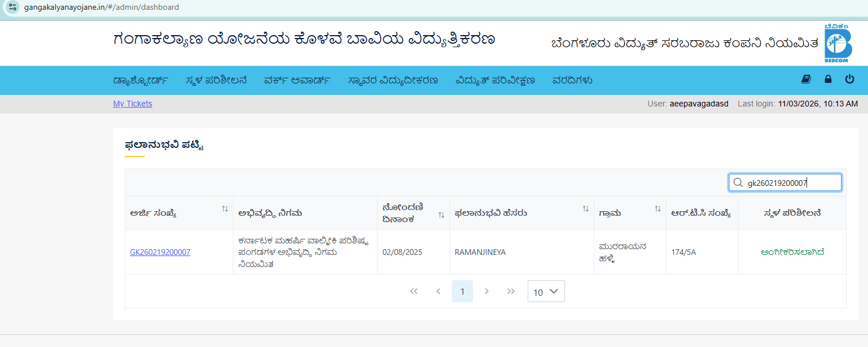Open ಸ್ಥಳ ಪರಿಶೀಲನೆ menu item in navbar

(x=216, y=81)
